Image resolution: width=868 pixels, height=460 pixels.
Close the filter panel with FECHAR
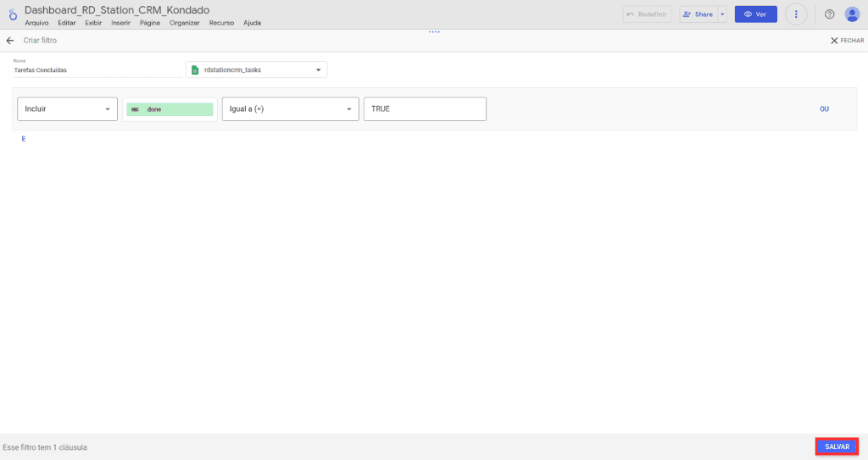pyautogui.click(x=847, y=41)
